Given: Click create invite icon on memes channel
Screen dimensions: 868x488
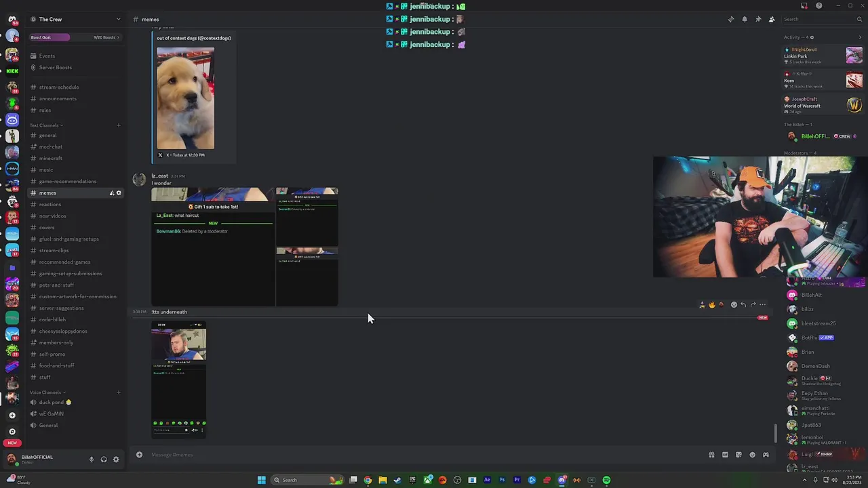Looking at the screenshot, I should click(x=112, y=193).
